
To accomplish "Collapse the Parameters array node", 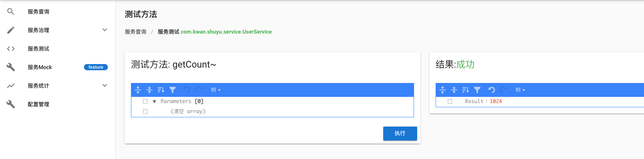I will (x=154, y=101).
